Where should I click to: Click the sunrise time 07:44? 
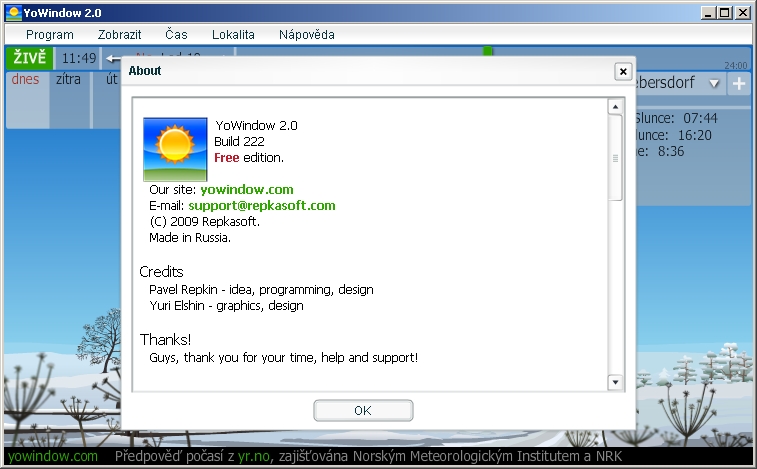click(x=700, y=118)
